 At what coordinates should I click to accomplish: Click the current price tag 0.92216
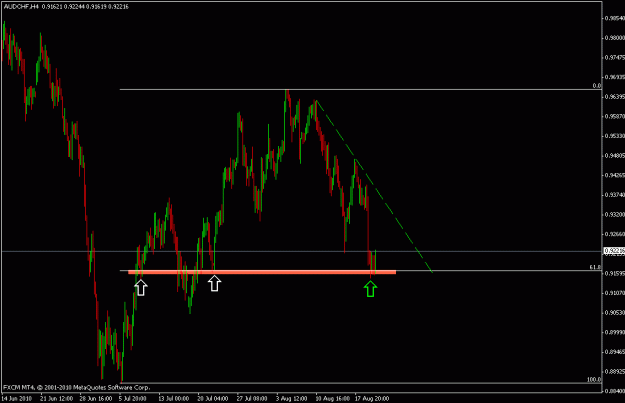[x=614, y=251]
